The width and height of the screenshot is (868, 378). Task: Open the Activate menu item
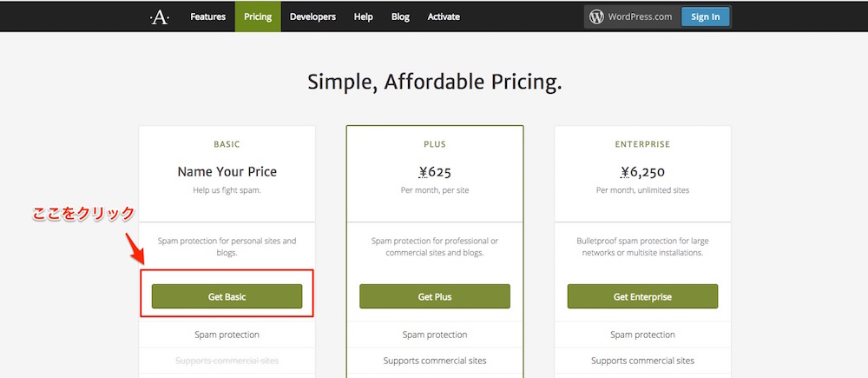click(444, 17)
